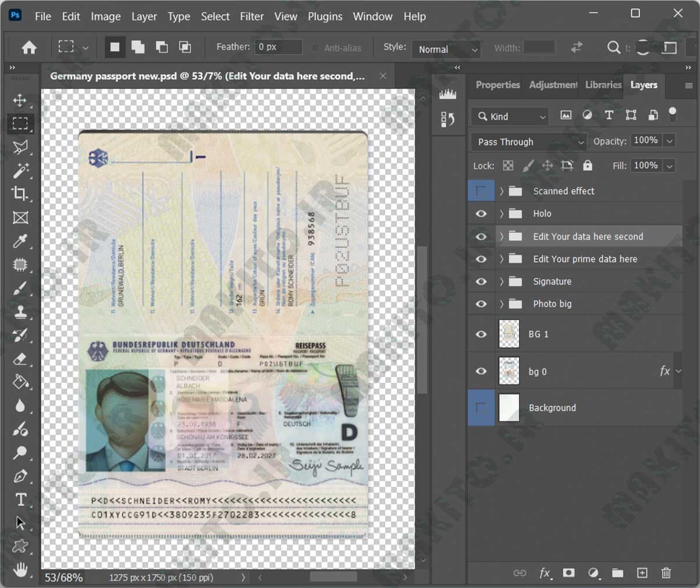The height and width of the screenshot is (588, 700).
Task: Select the Rectangular Marquee tool
Action: [x=20, y=123]
